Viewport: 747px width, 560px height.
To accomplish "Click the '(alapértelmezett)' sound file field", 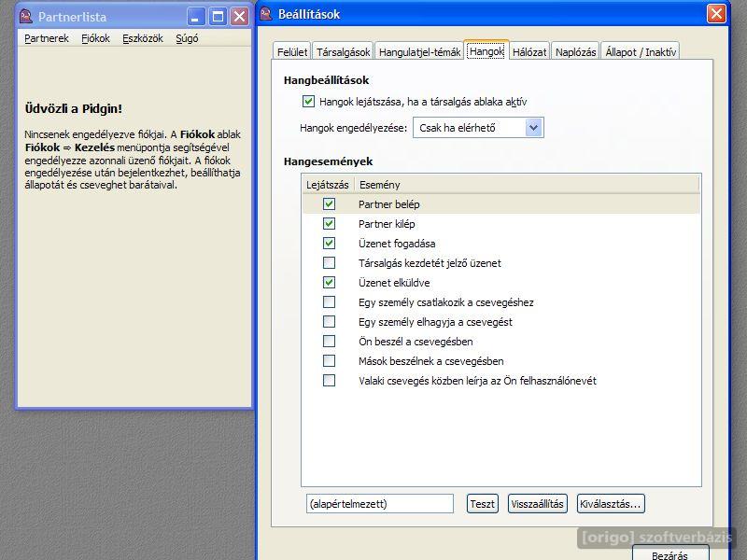I will point(380,504).
